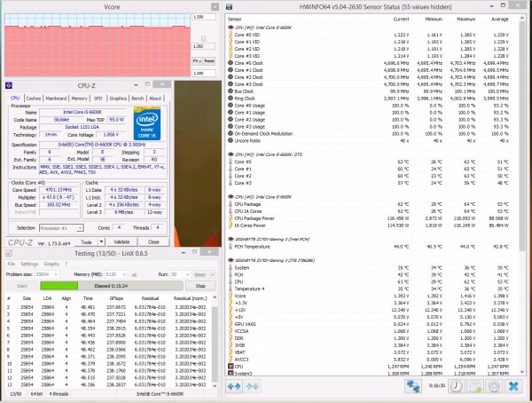Expand the HWiNFO sensor columns with the blue arrows icon
This screenshot has height=403, width=532.
(234, 386)
